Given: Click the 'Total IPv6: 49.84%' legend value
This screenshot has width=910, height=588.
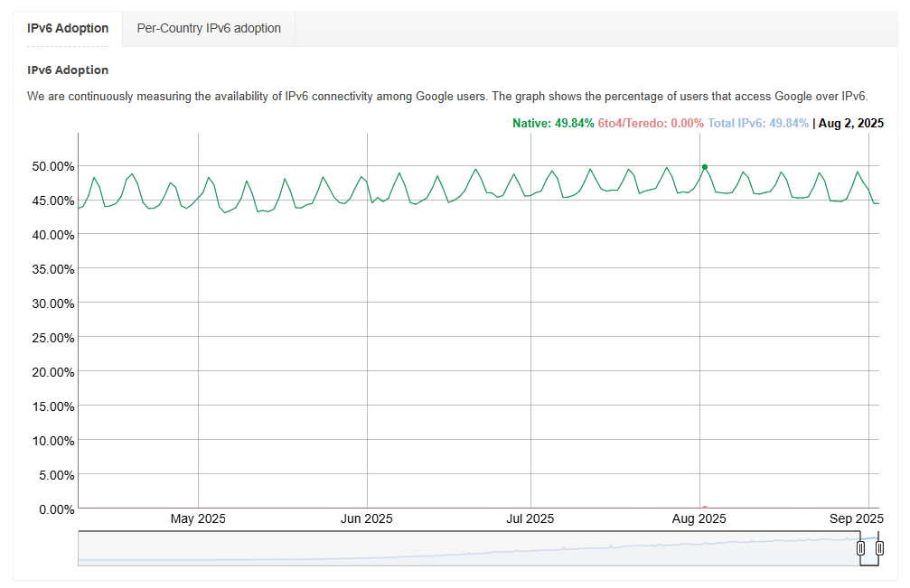Looking at the screenshot, I should (758, 123).
